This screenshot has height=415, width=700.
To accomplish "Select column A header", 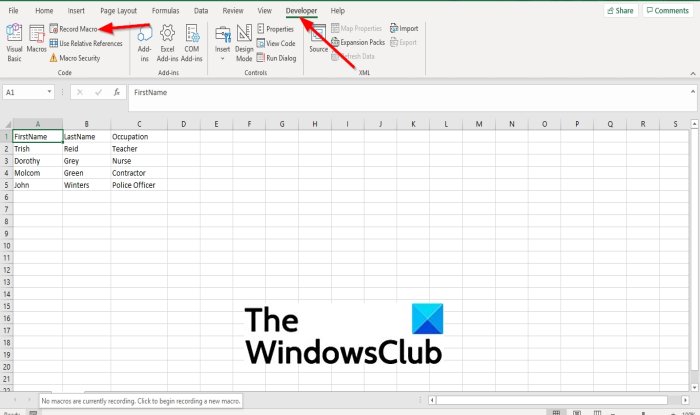I will coord(38,124).
